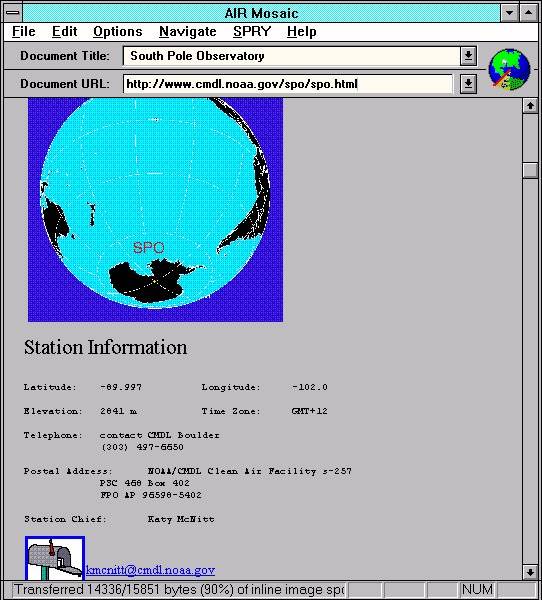The height and width of the screenshot is (600, 542).
Task: Click the AIR Mosaic globe logo icon
Action: point(509,69)
